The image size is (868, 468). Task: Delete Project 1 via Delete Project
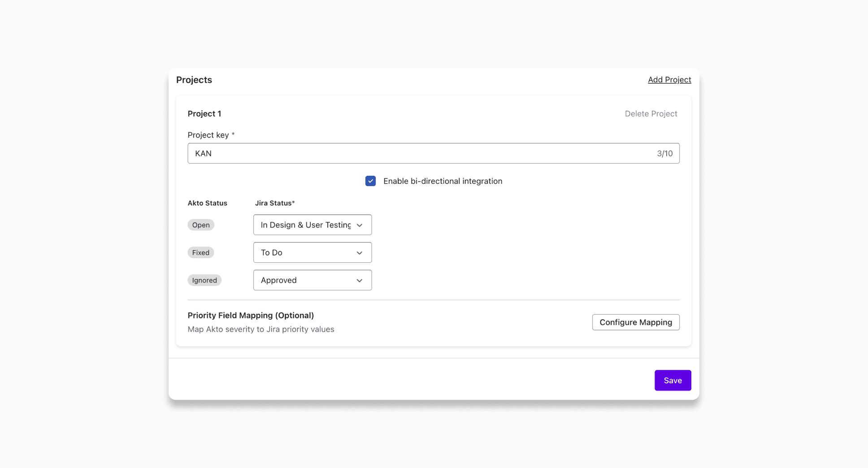click(651, 114)
